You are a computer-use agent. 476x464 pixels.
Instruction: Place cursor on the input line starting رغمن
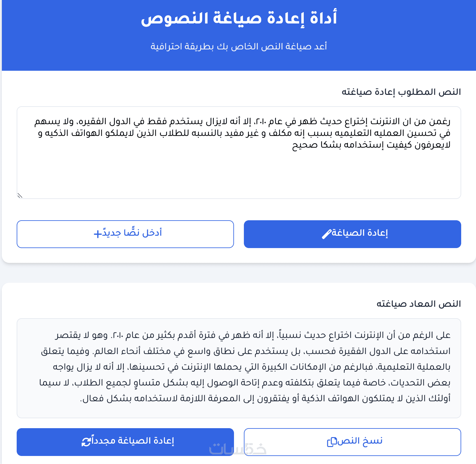(x=242, y=121)
